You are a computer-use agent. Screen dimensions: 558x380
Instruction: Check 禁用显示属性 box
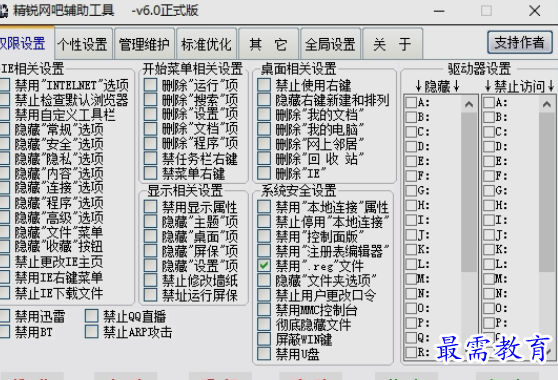[151, 207]
